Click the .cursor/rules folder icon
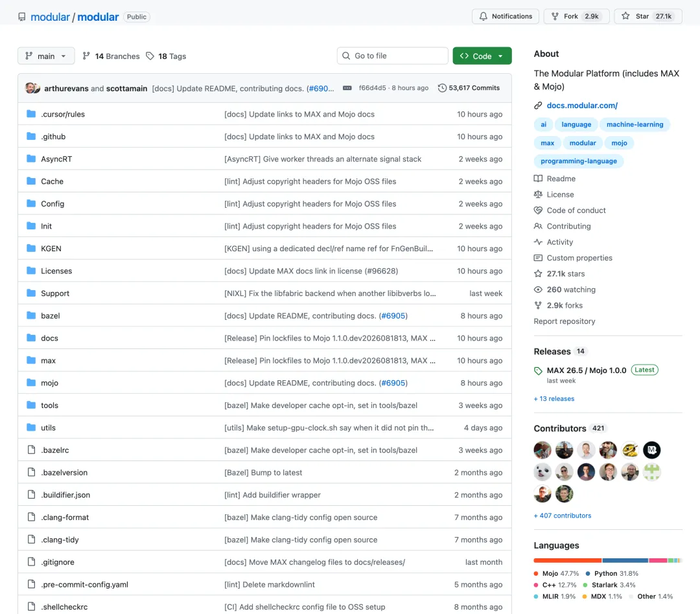 (x=31, y=114)
